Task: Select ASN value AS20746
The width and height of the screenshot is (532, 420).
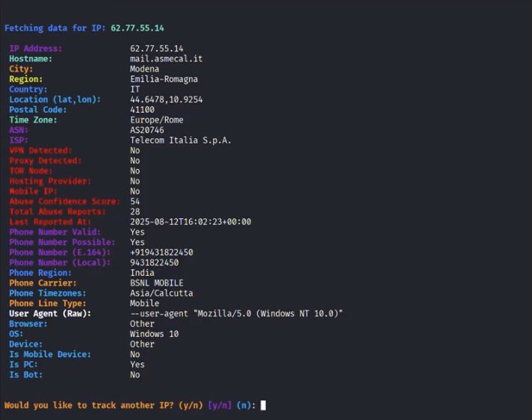Action: tap(147, 130)
